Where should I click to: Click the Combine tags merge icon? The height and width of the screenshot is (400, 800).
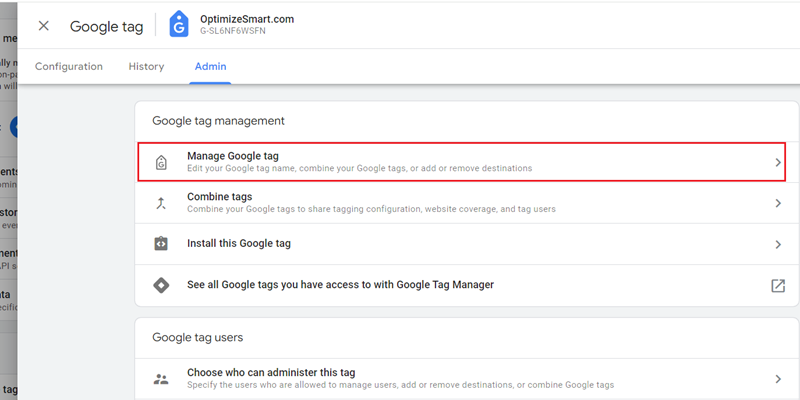point(161,203)
